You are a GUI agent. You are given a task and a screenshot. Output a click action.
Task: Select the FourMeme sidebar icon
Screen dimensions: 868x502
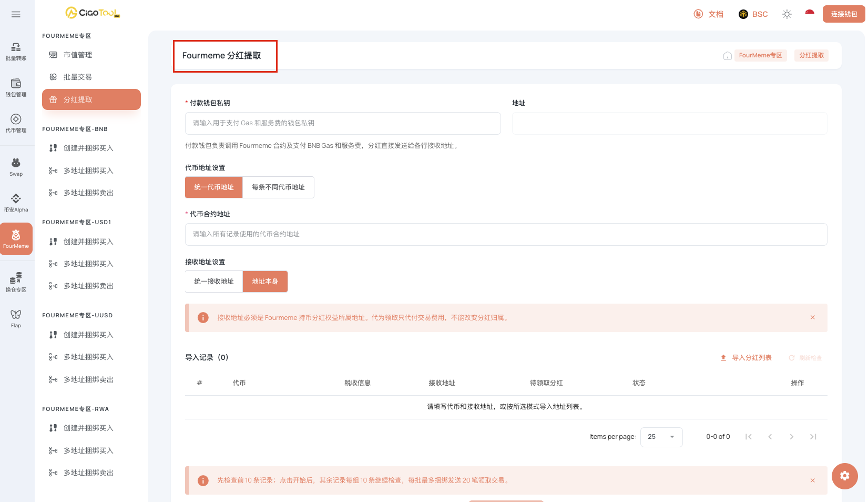16,239
